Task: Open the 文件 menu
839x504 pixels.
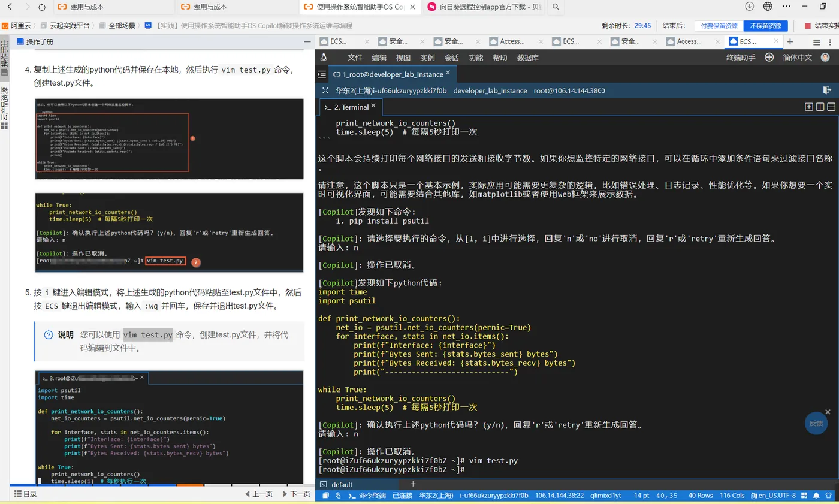Action: tap(355, 58)
